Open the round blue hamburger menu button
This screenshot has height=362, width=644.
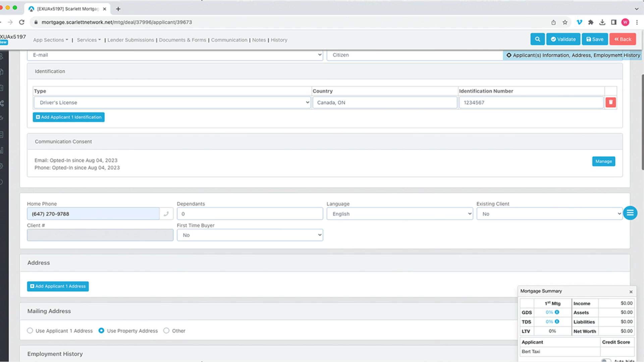pyautogui.click(x=630, y=213)
